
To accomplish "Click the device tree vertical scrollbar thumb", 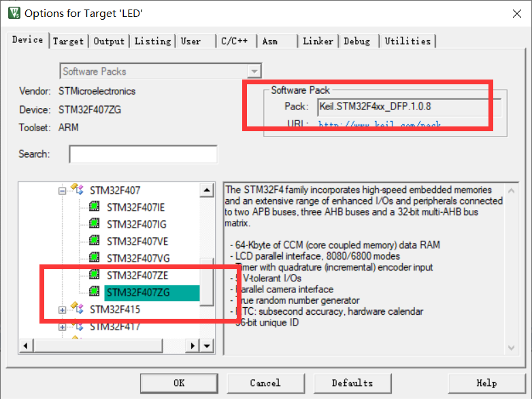I will [x=207, y=282].
